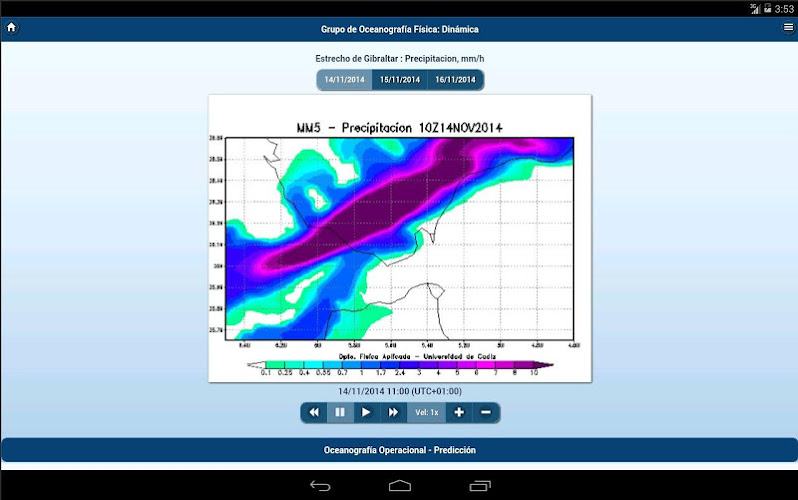This screenshot has width=798, height=500.
Task: Play the precipitation animation
Action: coord(366,412)
